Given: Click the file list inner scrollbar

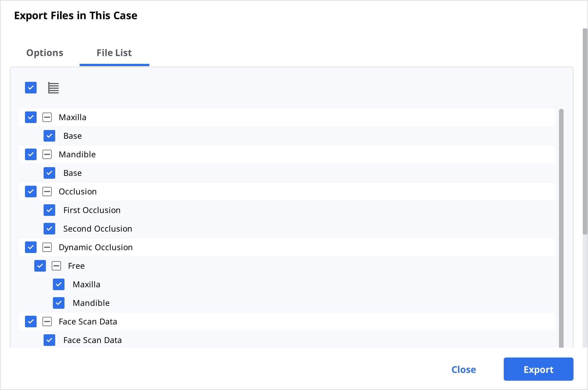Looking at the screenshot, I should 561,228.
